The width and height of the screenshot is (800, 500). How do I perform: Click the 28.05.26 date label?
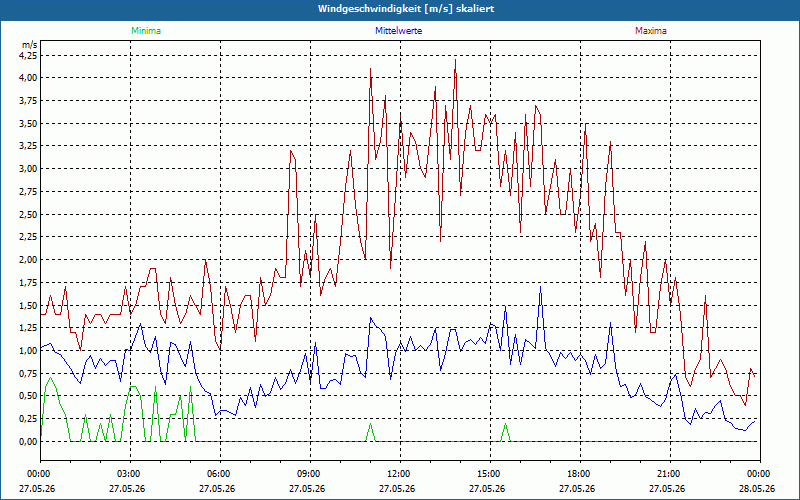(x=757, y=488)
